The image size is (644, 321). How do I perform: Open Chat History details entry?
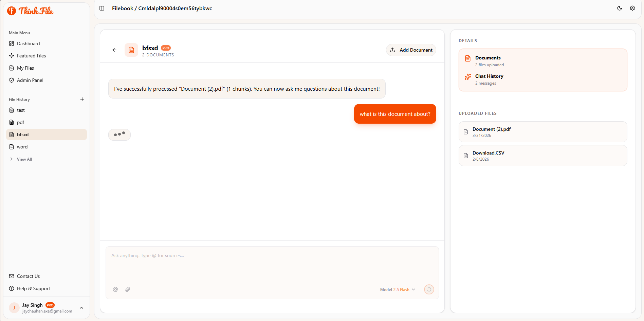click(543, 79)
